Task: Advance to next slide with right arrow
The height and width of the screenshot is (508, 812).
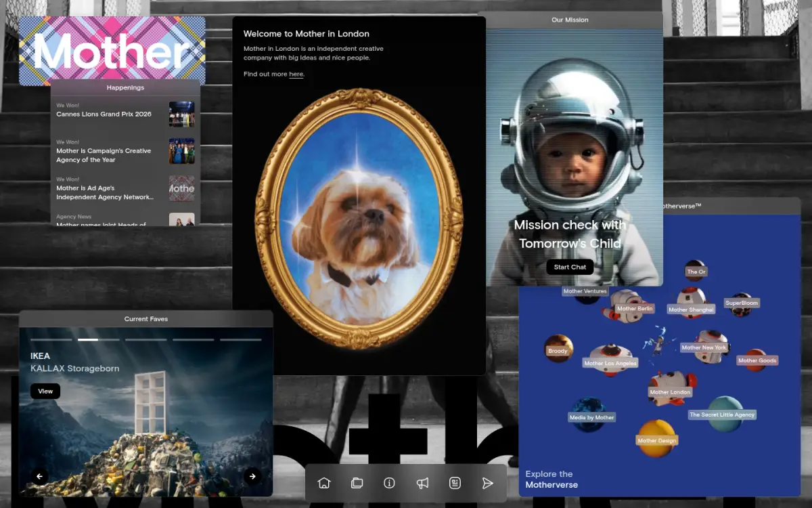Action: tap(252, 476)
